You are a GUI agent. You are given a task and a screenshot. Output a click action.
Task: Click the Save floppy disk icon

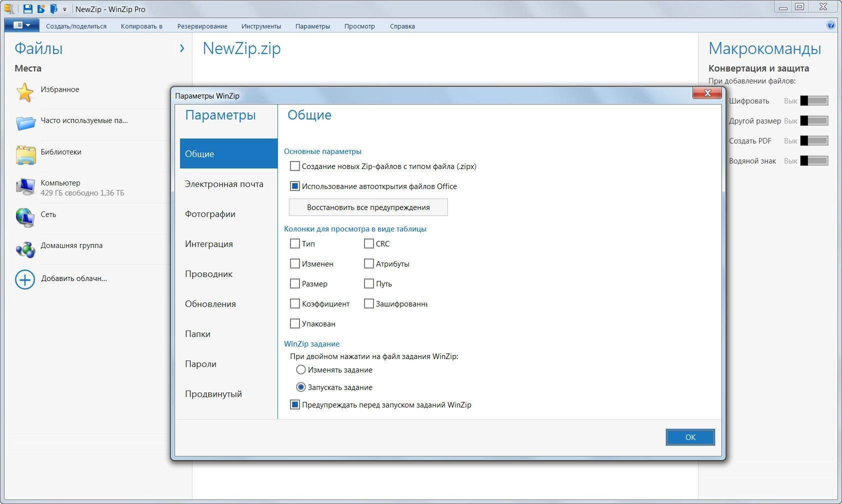(28, 8)
